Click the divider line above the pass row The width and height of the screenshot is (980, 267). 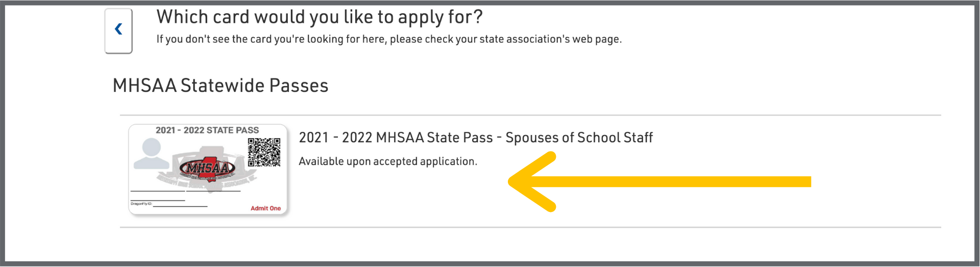coord(530,115)
